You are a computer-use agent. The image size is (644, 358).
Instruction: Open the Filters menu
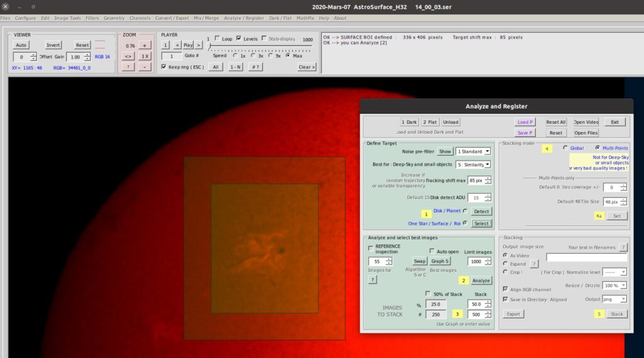[x=92, y=18]
